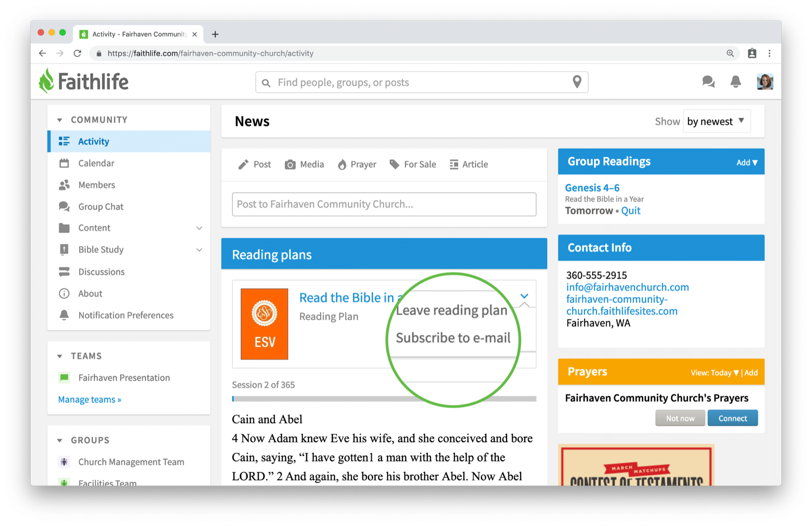Screen dimensions: 812x526
Task: Click the ESV reading plan cover
Action: [264, 324]
